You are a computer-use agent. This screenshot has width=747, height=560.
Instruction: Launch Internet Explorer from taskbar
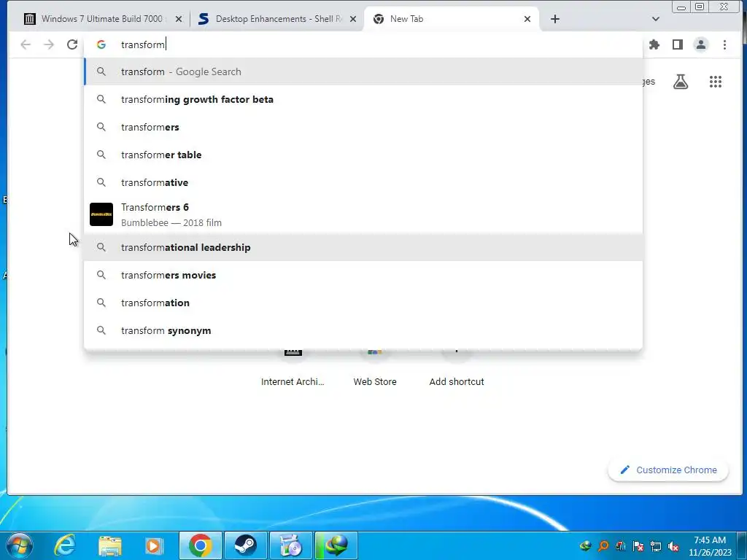coord(65,545)
